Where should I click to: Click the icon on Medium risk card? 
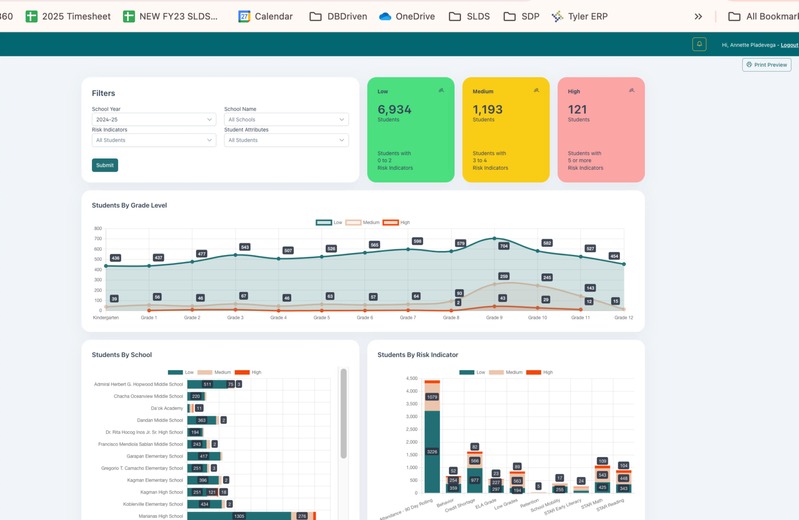[x=536, y=91]
